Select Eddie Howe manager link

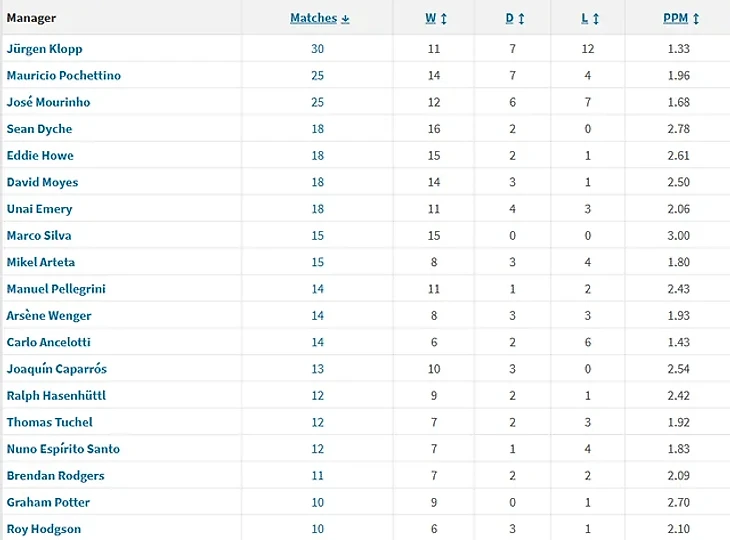click(x=40, y=155)
